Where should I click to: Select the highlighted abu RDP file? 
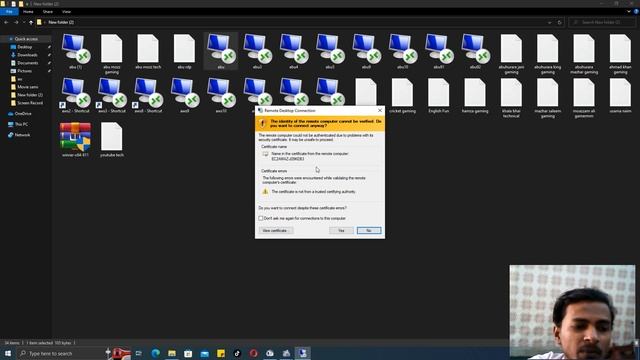pyautogui.click(x=221, y=51)
